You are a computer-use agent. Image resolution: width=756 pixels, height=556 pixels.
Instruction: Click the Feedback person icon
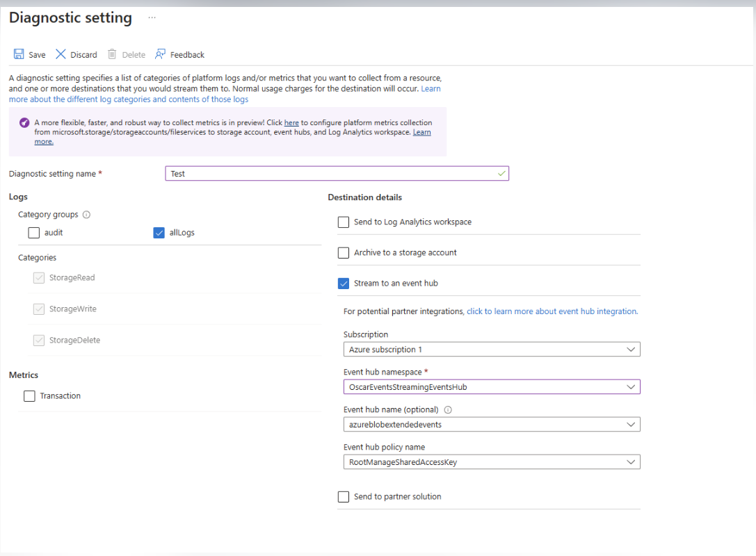tap(161, 54)
